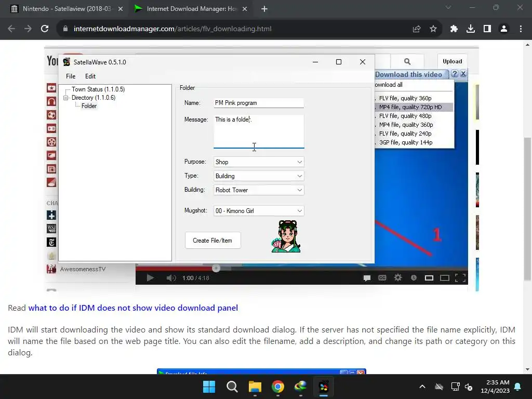Open the notification bell in the taskbar
Viewport: 532px width, 399px height.
(518, 387)
